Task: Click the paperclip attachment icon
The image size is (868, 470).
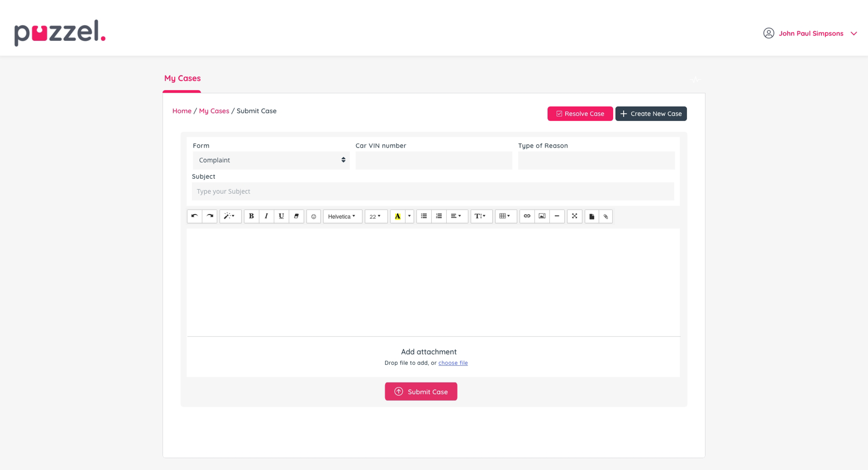Action: (606, 216)
